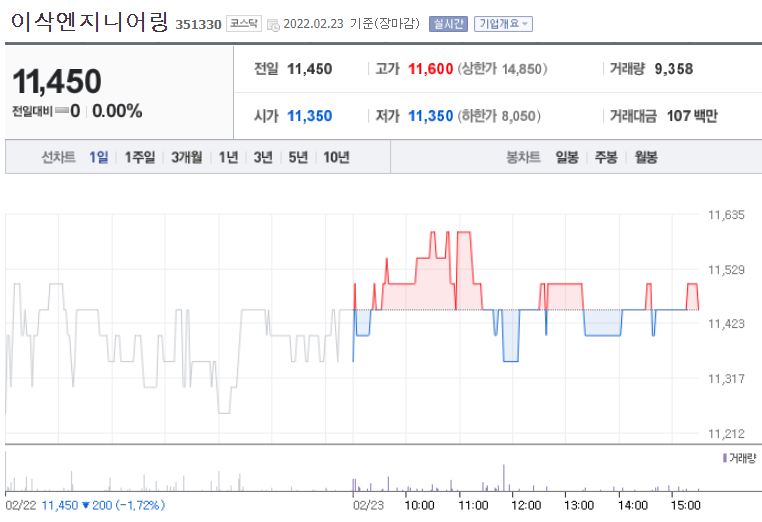
Task: Select the 1주일 line chart tab
Action: (x=140, y=157)
